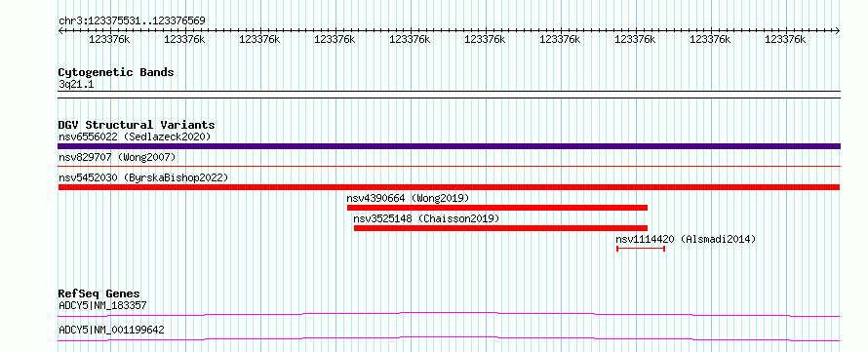This screenshot has width=868, height=352.
Task: Click the DGV Structural Variants track title
Action: (137, 125)
